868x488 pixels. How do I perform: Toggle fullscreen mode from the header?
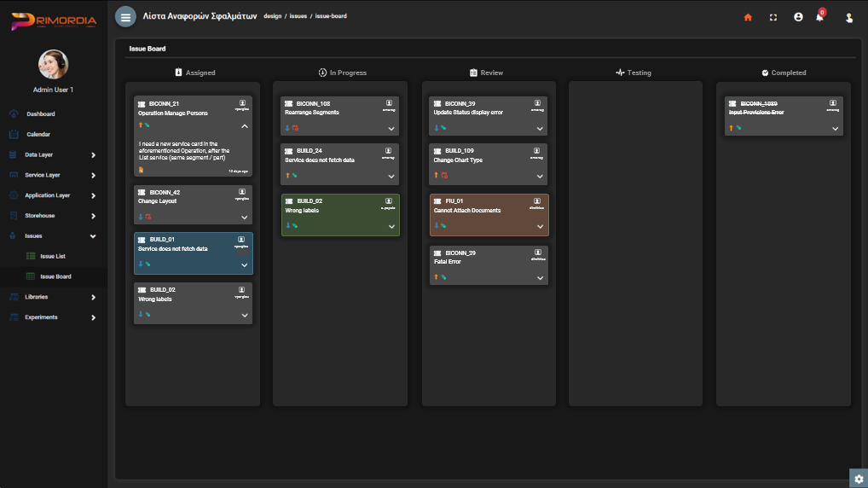(x=773, y=17)
